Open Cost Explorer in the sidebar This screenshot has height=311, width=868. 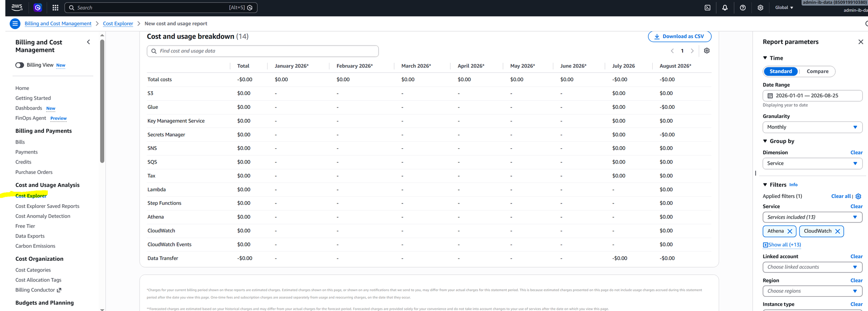[31, 196]
